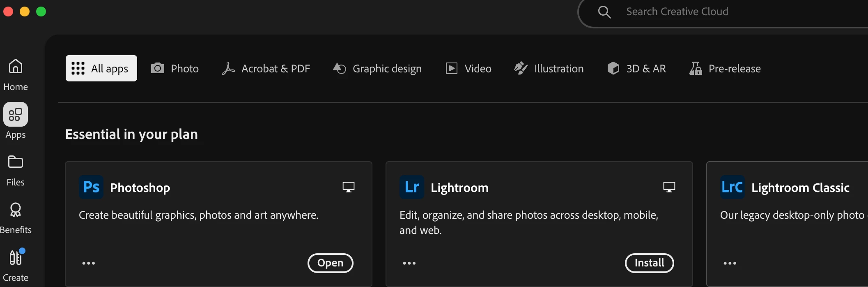The width and height of the screenshot is (868, 287).
Task: Open the Home section in sidebar
Action: point(16,74)
